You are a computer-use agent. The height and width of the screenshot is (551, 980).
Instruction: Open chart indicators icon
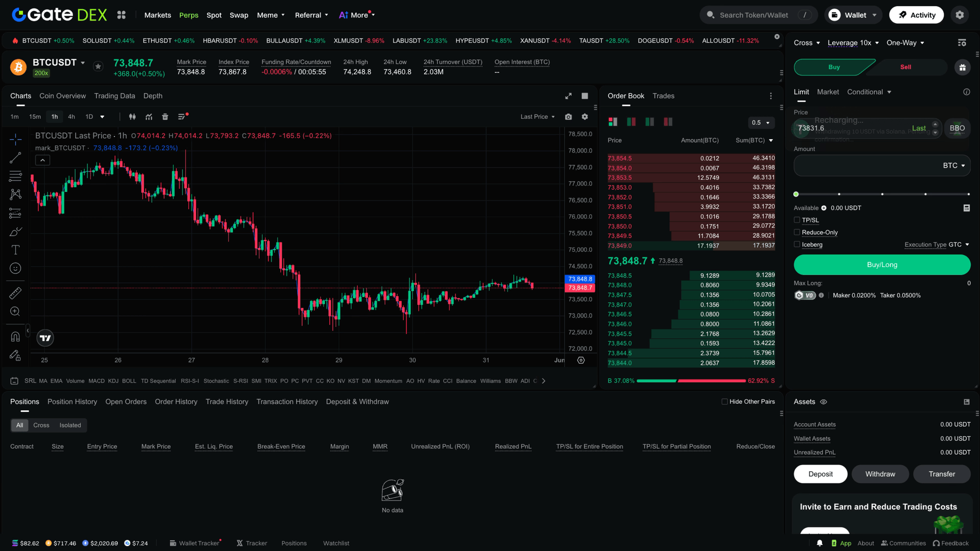[149, 117]
